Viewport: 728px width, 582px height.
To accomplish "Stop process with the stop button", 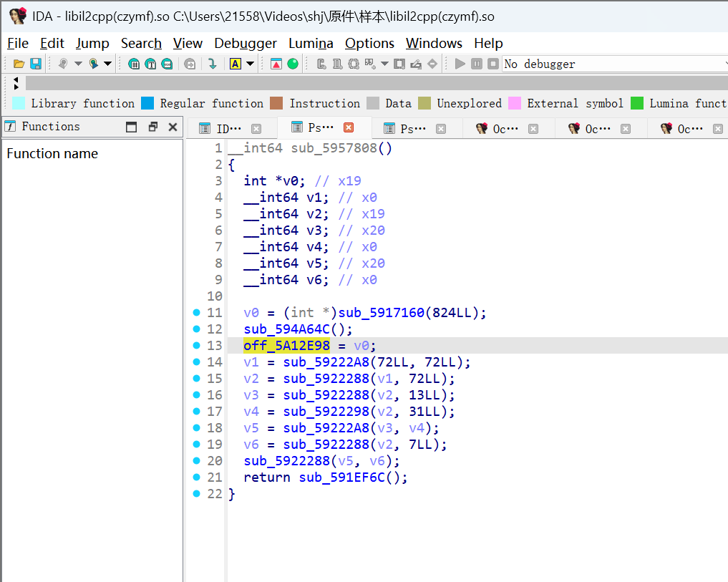I will [x=493, y=64].
